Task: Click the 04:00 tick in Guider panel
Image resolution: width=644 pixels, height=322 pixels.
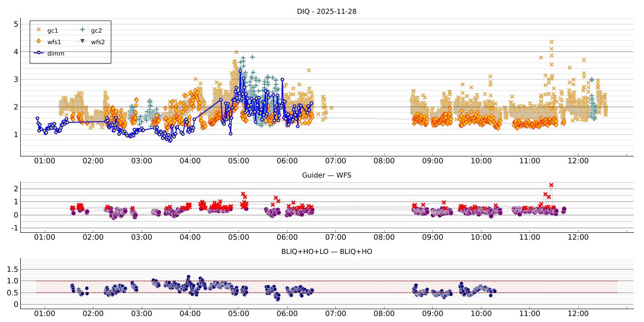Action: (190, 237)
